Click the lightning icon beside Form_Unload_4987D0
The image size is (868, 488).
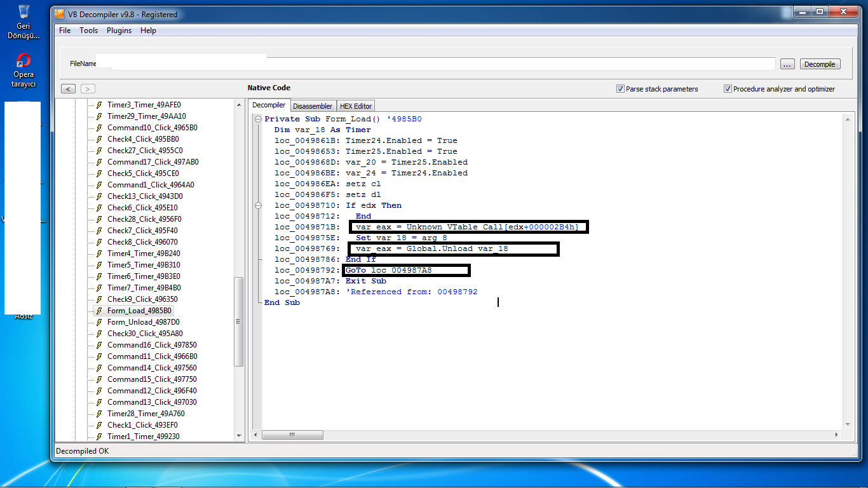pyautogui.click(x=99, y=322)
